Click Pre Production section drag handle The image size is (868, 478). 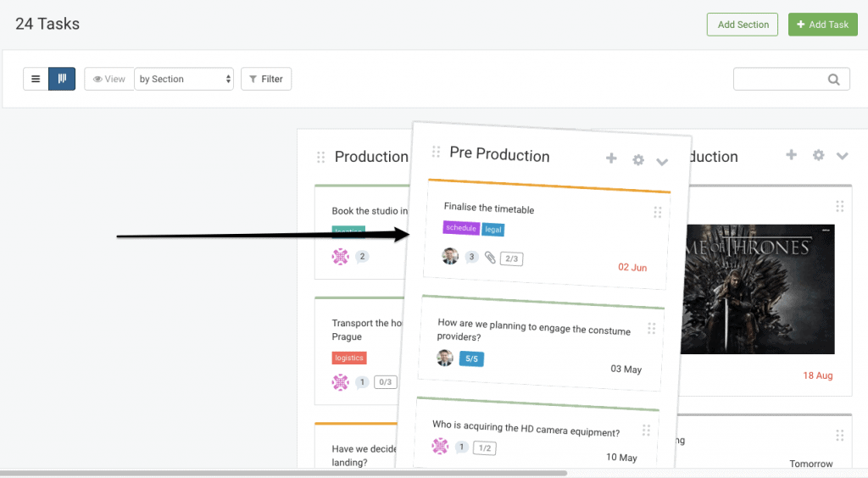(x=436, y=152)
